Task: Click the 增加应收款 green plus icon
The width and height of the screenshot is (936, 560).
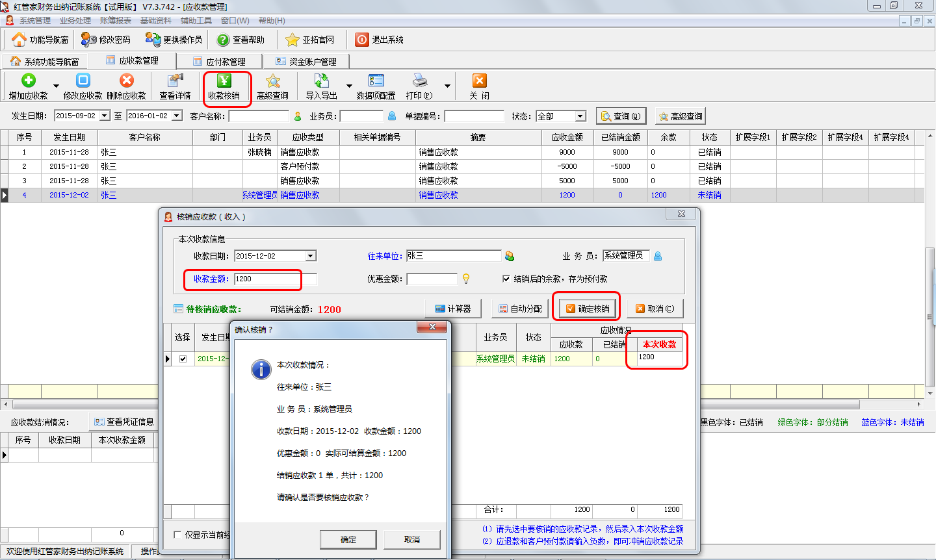Action: coord(28,81)
